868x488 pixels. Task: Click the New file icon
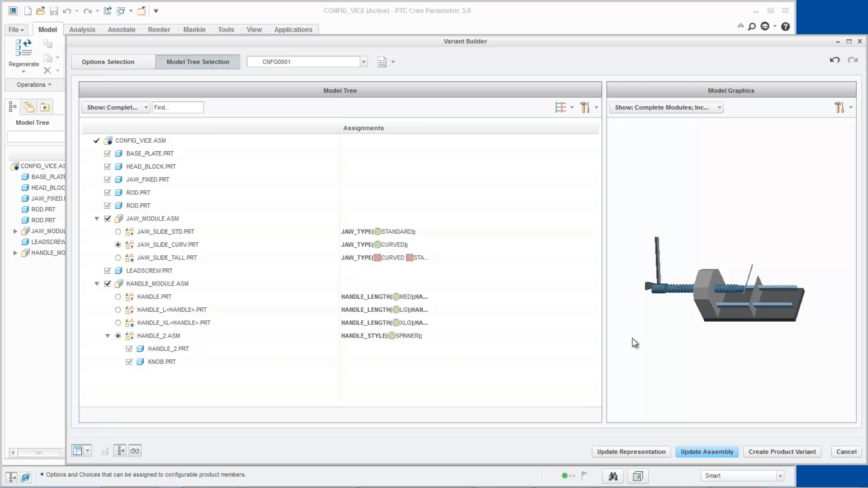(28, 11)
